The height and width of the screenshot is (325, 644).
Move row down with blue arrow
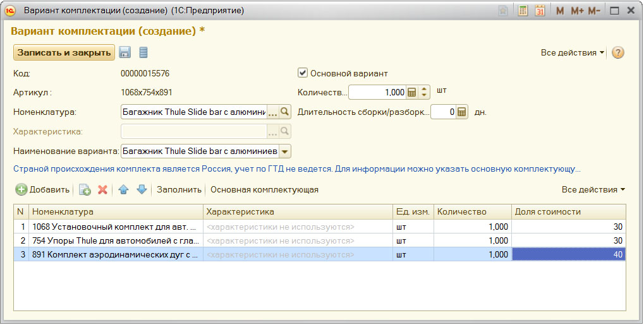(142, 189)
